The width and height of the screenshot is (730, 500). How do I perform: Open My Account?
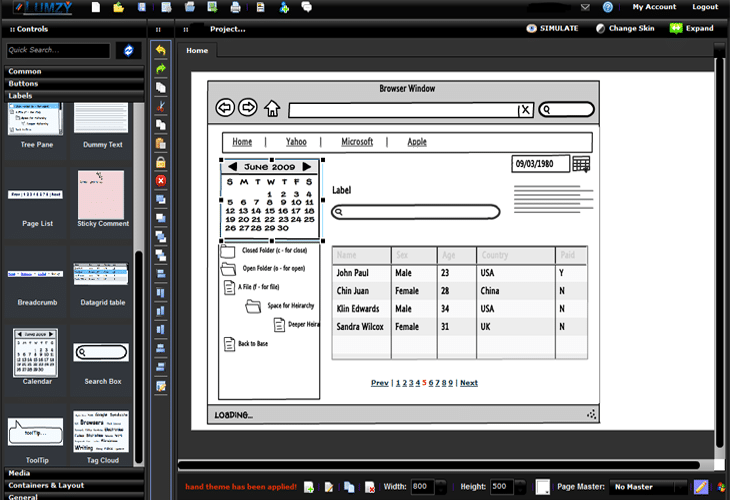654,7
